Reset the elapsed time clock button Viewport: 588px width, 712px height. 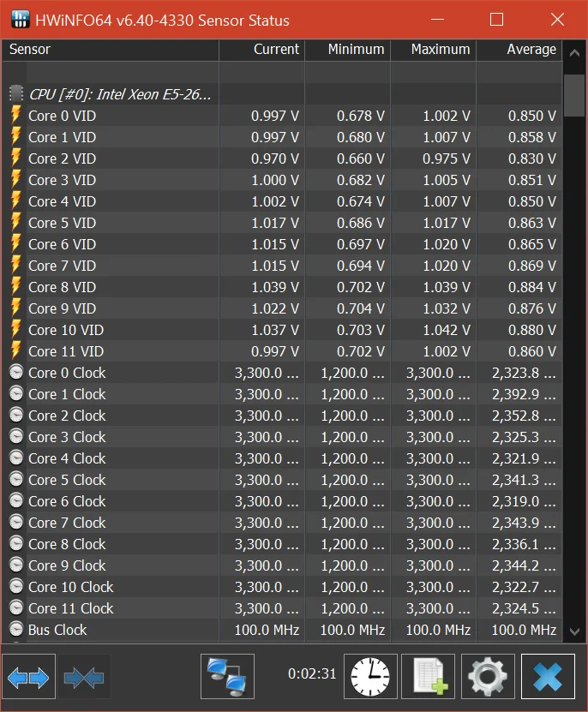click(370, 677)
